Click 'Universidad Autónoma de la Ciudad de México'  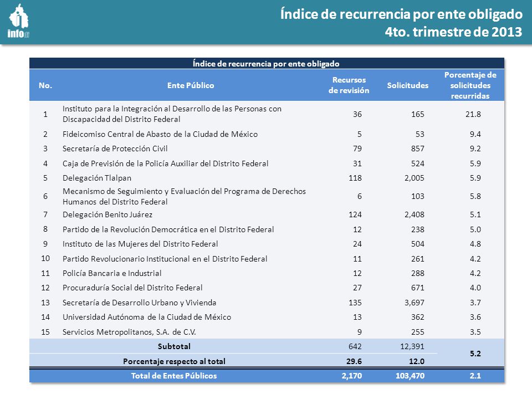(147, 317)
